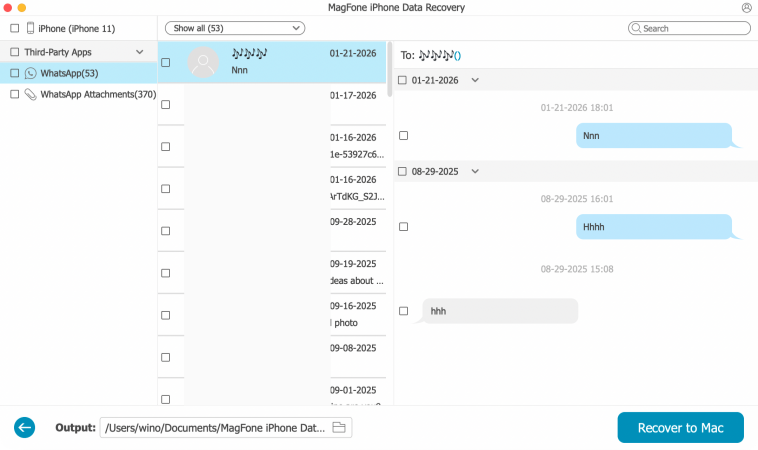
Task: Select the conversation dated 09-16-2025 checkbox
Action: [x=165, y=315]
